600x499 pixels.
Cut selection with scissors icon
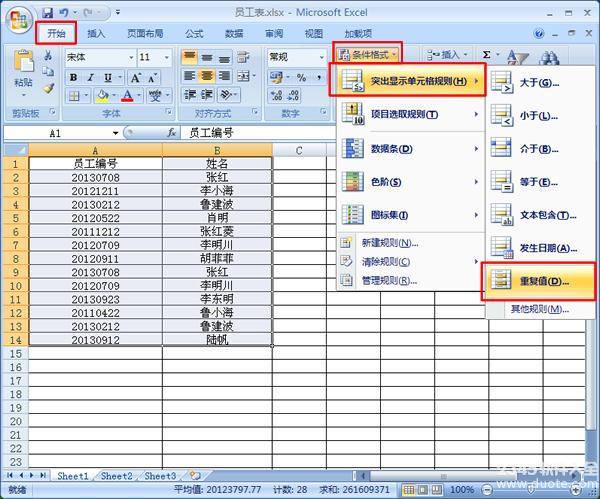[48, 55]
